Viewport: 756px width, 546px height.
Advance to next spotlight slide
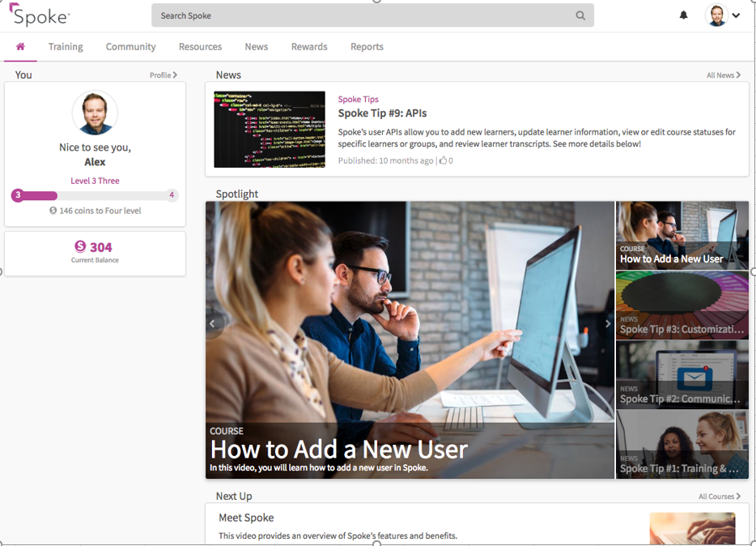coord(608,324)
